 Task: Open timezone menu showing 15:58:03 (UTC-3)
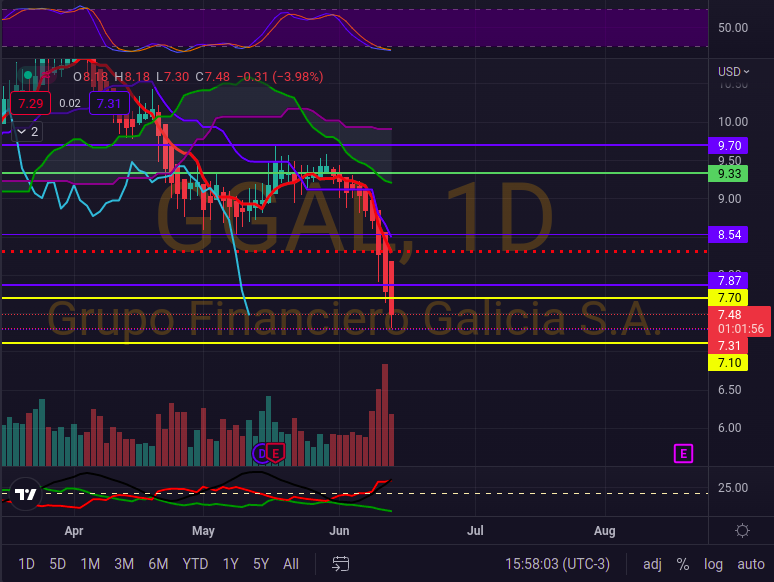tap(557, 564)
